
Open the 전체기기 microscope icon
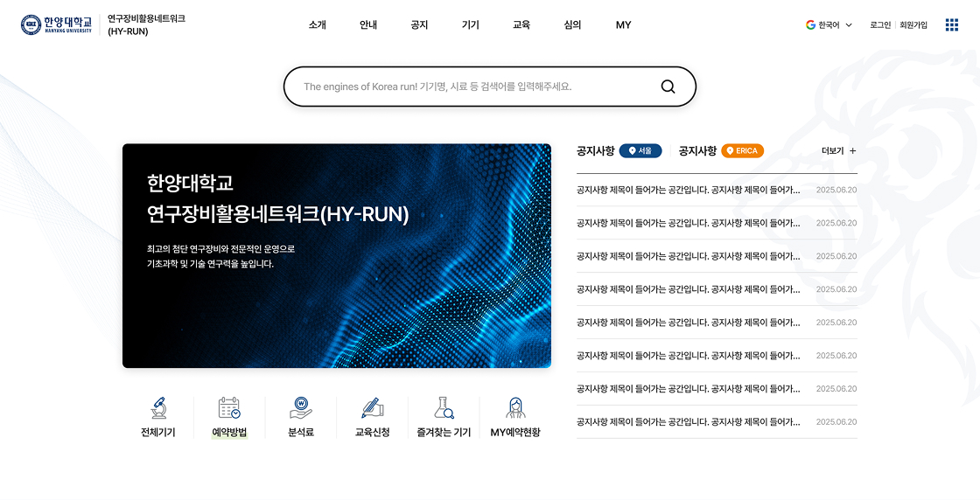click(x=158, y=408)
